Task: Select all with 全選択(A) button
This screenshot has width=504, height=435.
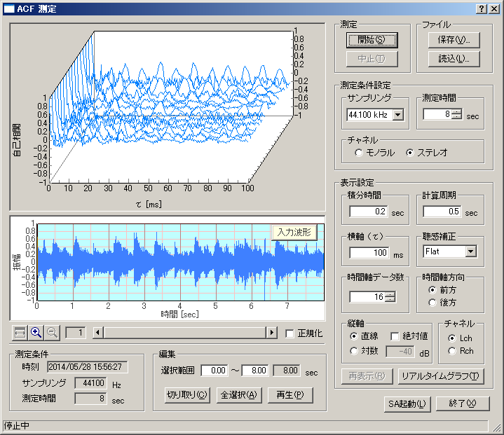Action: pos(239,395)
